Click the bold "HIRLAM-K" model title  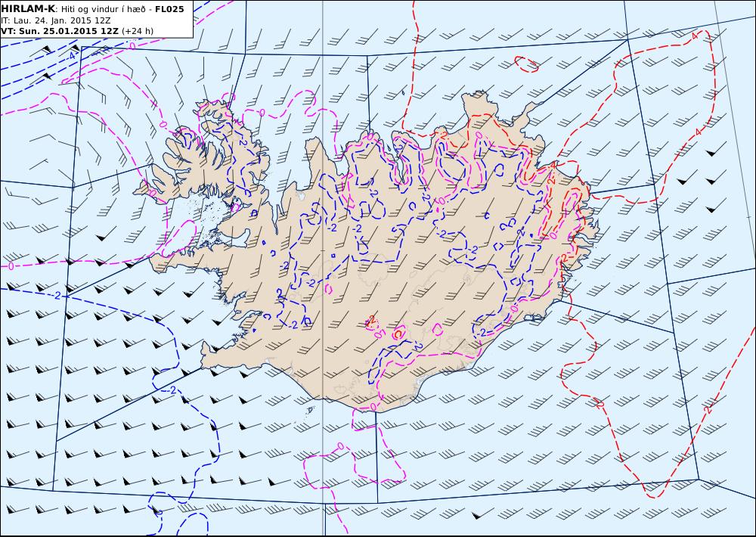[28, 9]
